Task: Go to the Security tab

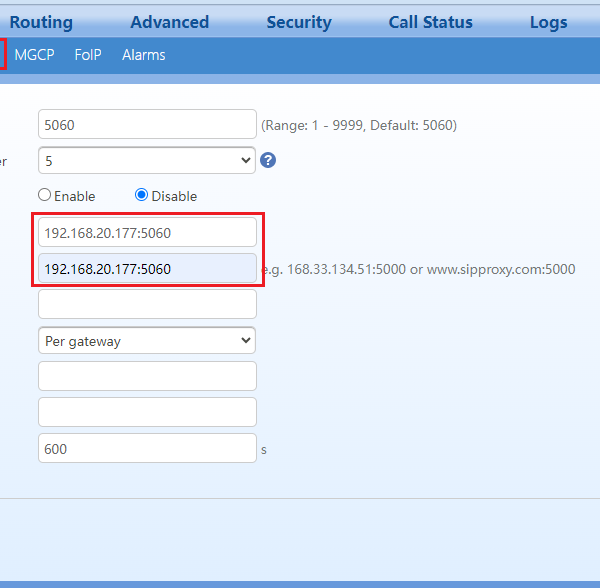Action: pyautogui.click(x=298, y=22)
